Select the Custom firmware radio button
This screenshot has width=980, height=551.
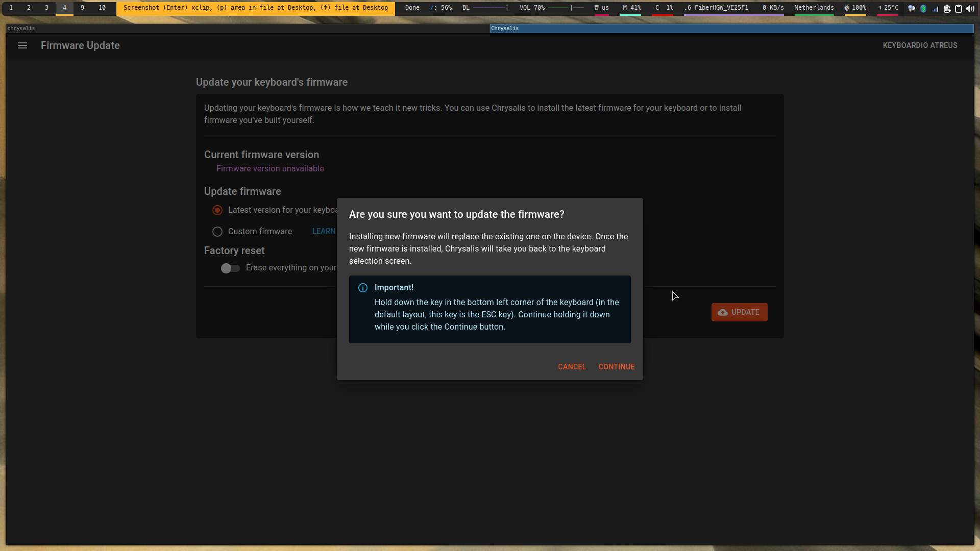217,231
